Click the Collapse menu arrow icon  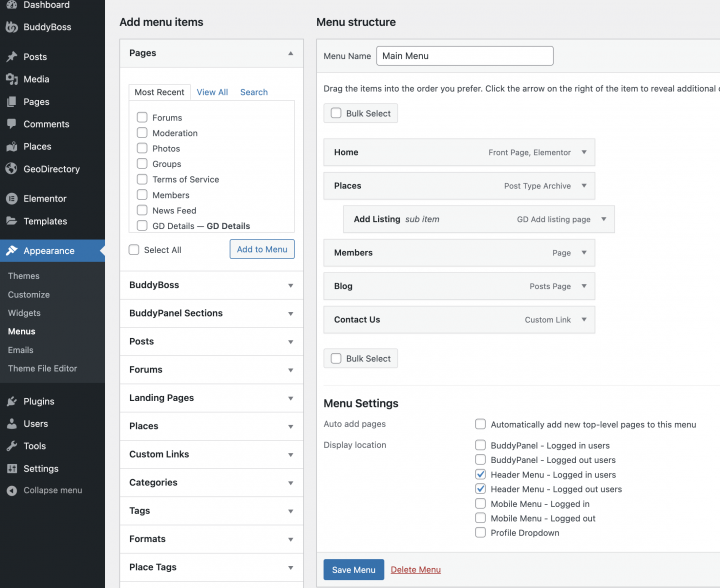(12, 490)
